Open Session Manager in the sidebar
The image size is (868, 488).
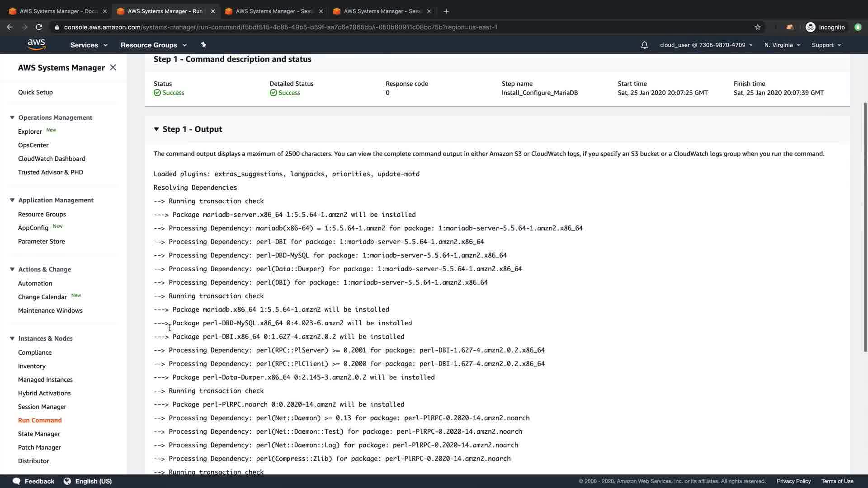tap(42, 407)
